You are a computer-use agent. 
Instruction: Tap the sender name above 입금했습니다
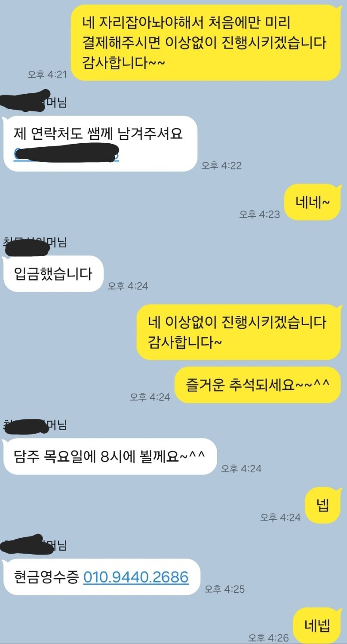pyautogui.click(x=35, y=243)
